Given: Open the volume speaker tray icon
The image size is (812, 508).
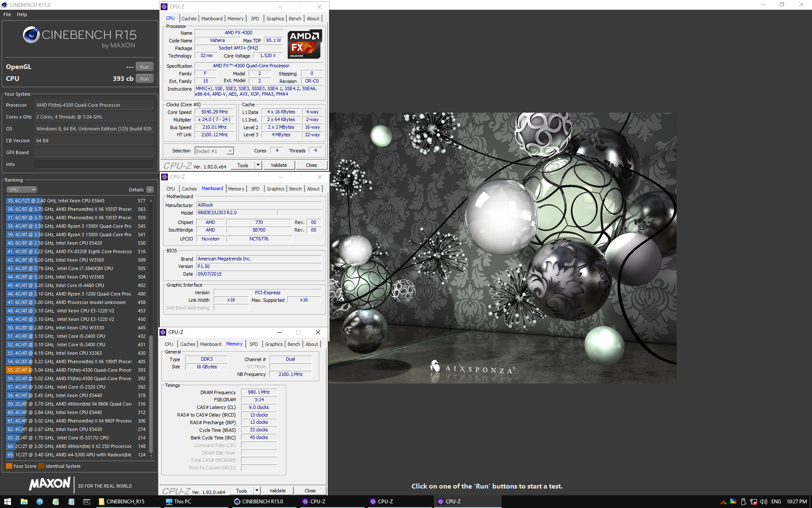Looking at the screenshot, I should [764, 502].
